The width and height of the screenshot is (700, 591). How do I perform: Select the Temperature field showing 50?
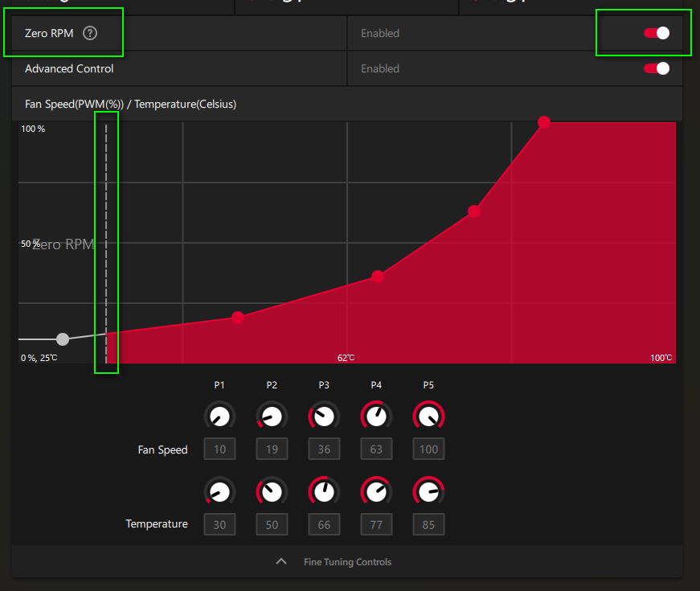[272, 524]
